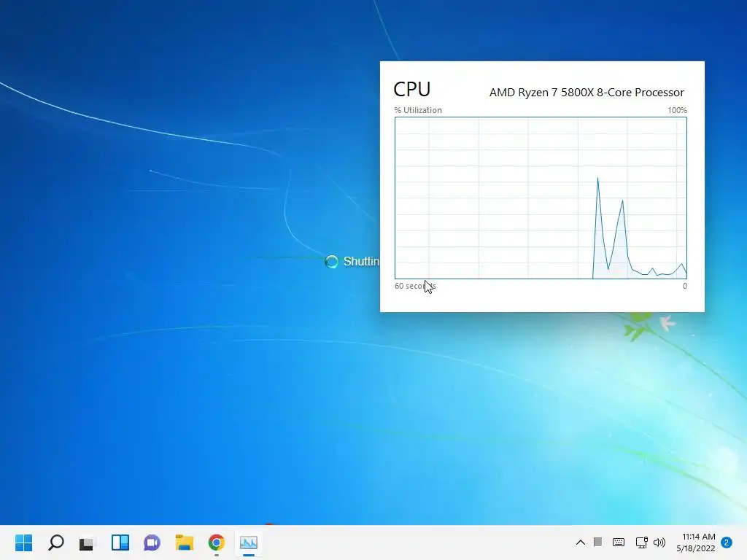747x560 pixels.
Task: Open the Widgets panel icon
Action: (120, 542)
